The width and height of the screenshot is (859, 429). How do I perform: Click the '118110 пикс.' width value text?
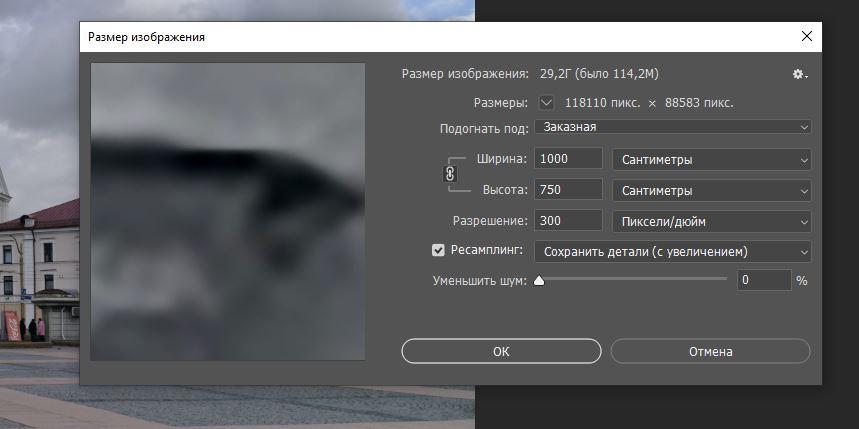coord(603,102)
